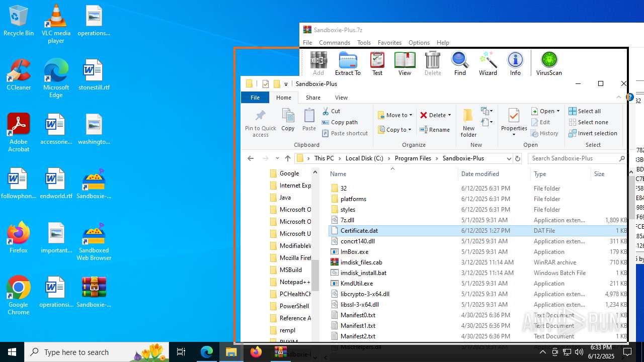
Task: Click Paste shortcut in ribbon
Action: 345,133
